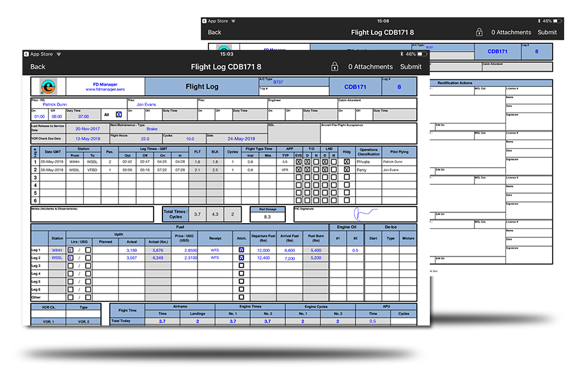The width and height of the screenshot is (584, 392).
Task: Select leg 1 Out time 02:42
Action: pos(127,162)
